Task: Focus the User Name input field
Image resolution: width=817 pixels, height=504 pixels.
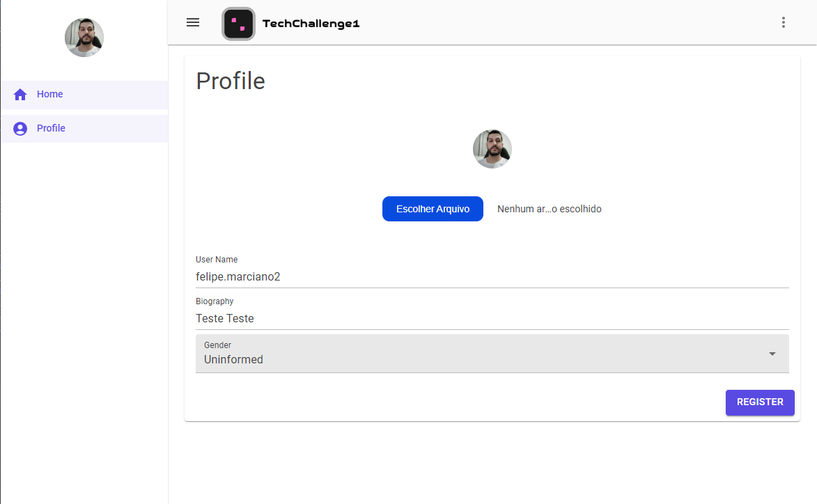Action: [492, 276]
